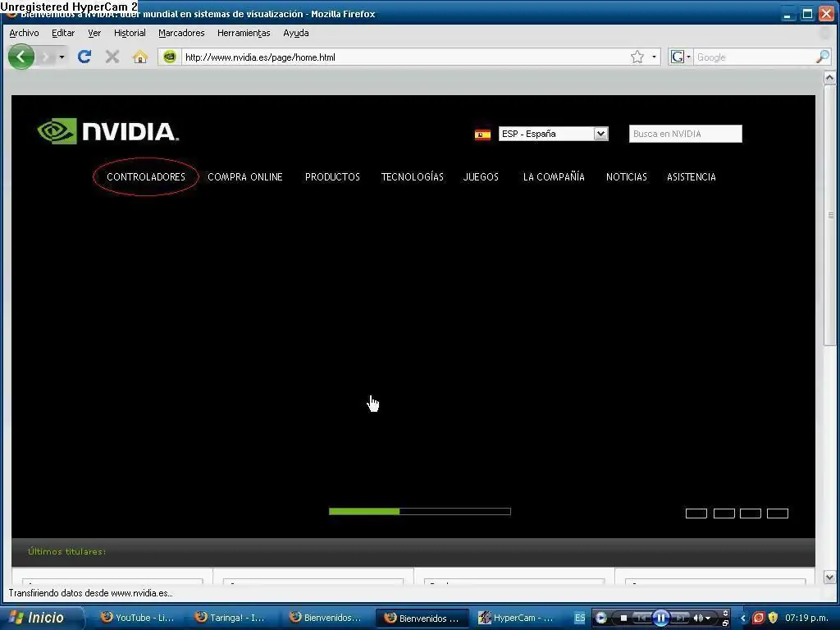Click the Busca en NVIDIA search field

pyautogui.click(x=685, y=133)
